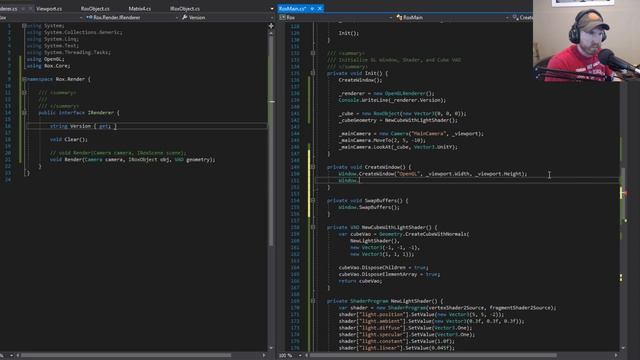Viewport: 640px width, 360px height.
Task: Collapse the IRenderer interface block
Action: (24, 113)
